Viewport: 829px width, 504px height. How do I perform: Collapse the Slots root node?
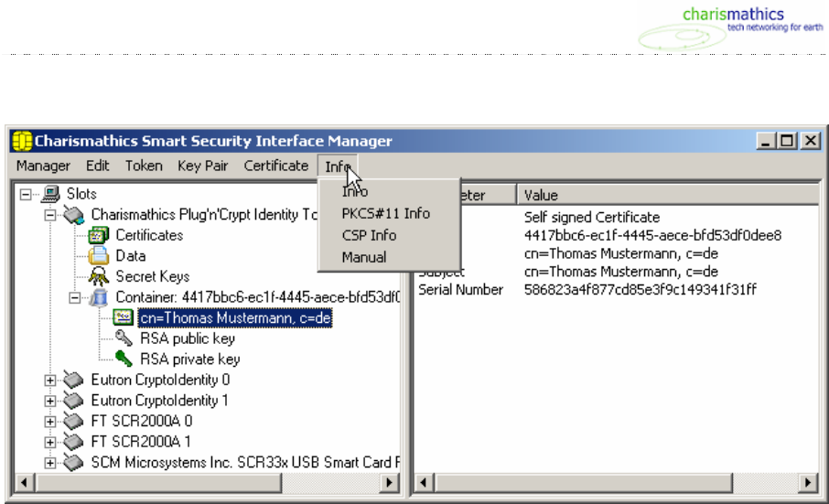point(26,195)
